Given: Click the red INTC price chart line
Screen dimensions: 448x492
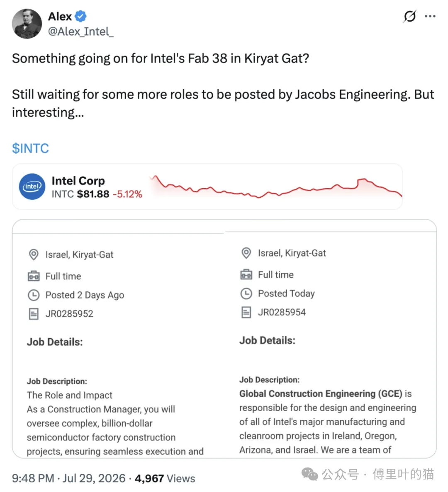Looking at the screenshot, I should 276,187.
